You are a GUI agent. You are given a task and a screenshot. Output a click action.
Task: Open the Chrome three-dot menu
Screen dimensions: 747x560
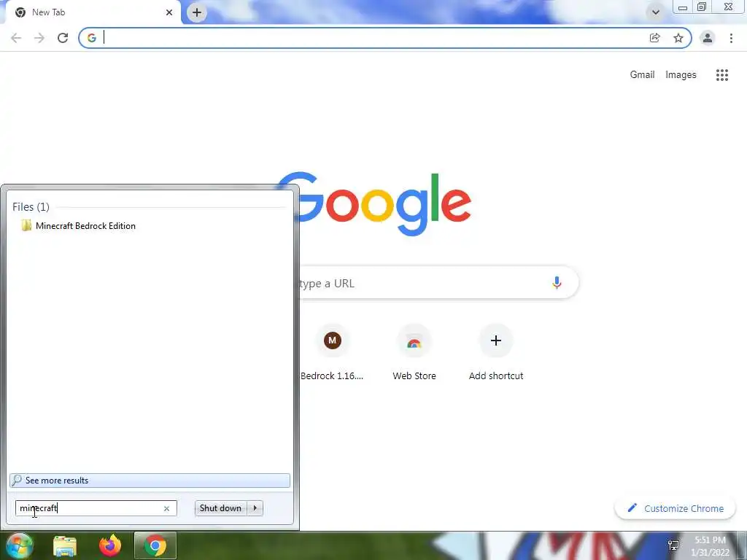point(731,38)
